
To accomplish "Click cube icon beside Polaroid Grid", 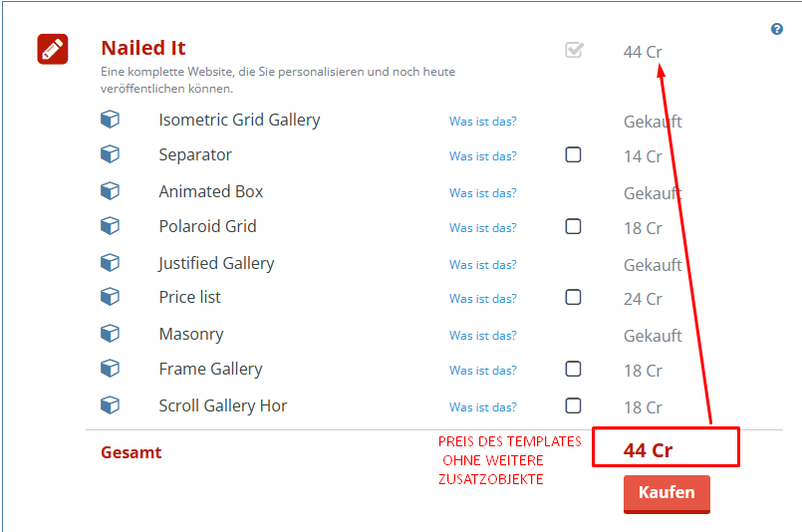I will [110, 226].
